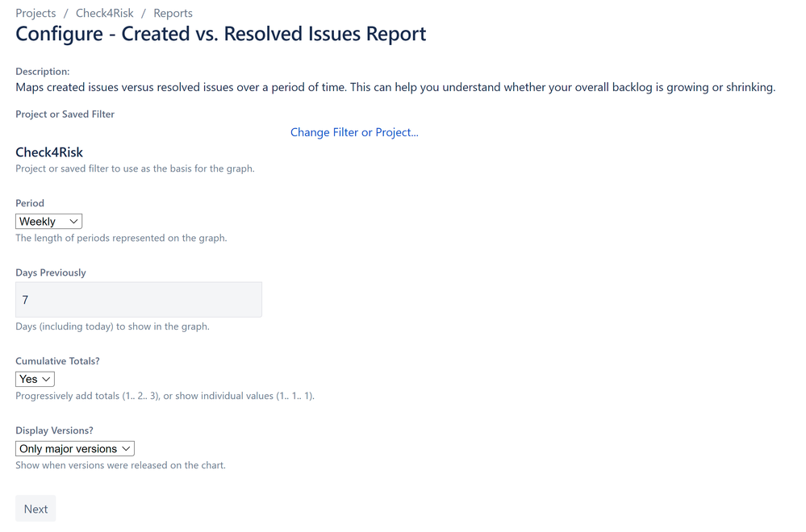The image size is (806, 532).
Task: Click the Period field label
Action: (x=30, y=203)
